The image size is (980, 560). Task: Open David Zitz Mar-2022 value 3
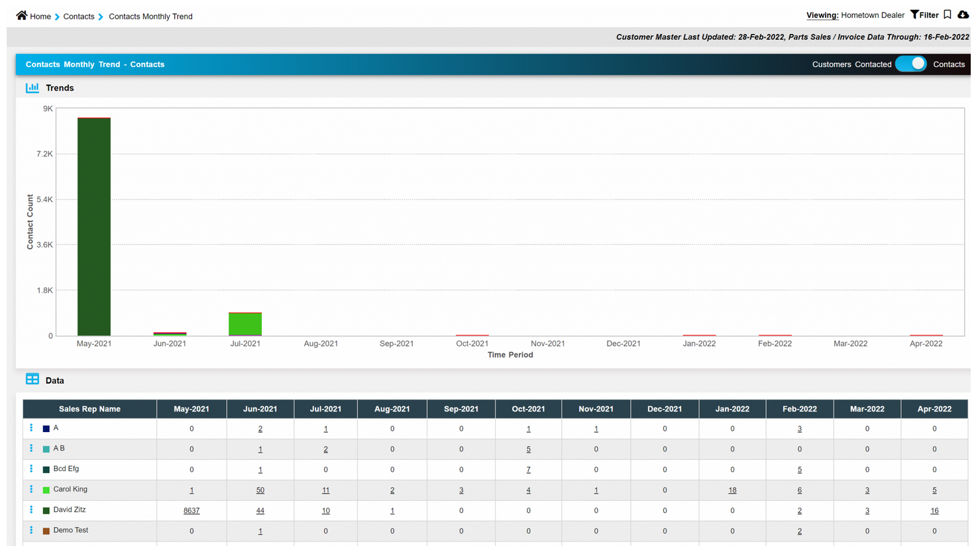click(867, 511)
